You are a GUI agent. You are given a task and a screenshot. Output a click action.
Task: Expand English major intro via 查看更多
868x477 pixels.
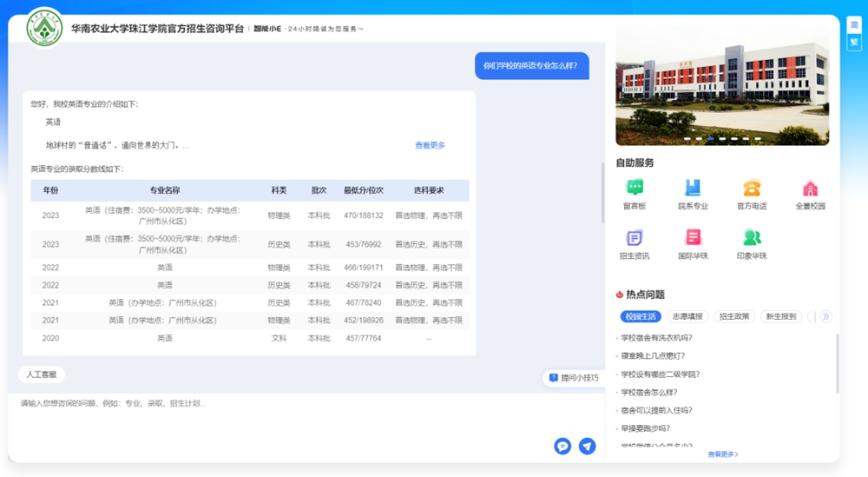point(430,146)
